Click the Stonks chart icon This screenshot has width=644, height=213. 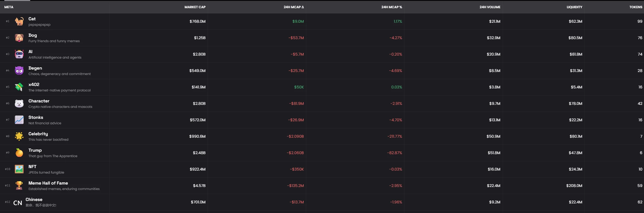pyautogui.click(x=19, y=120)
